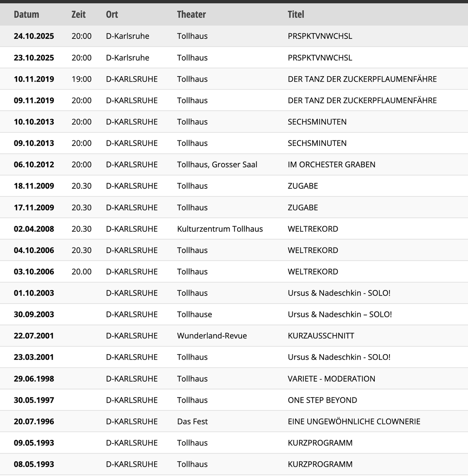Open EINE UNGEWÖHNLICHE CLOWNERIE title

coord(354,421)
